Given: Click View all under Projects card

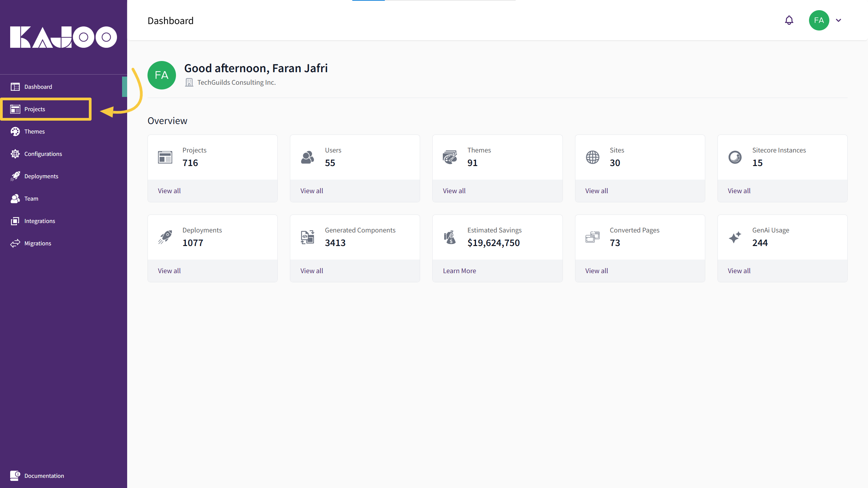Looking at the screenshot, I should [169, 191].
